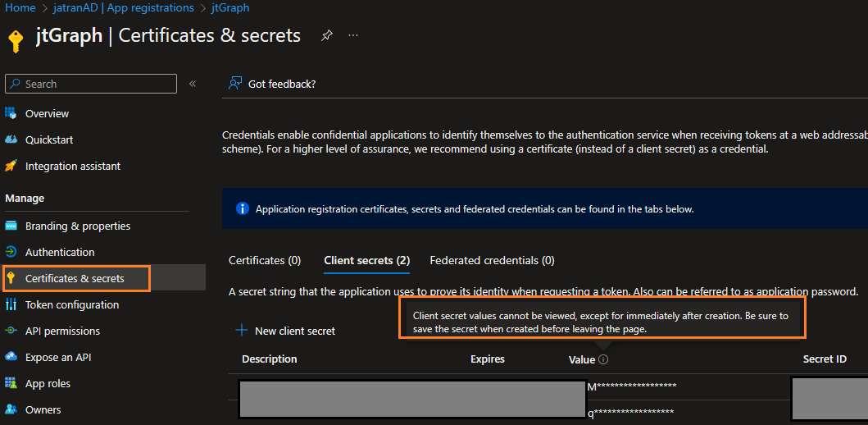Screen dimensions: 868x425
Task: Click the Owners people icon
Action: tap(11, 409)
